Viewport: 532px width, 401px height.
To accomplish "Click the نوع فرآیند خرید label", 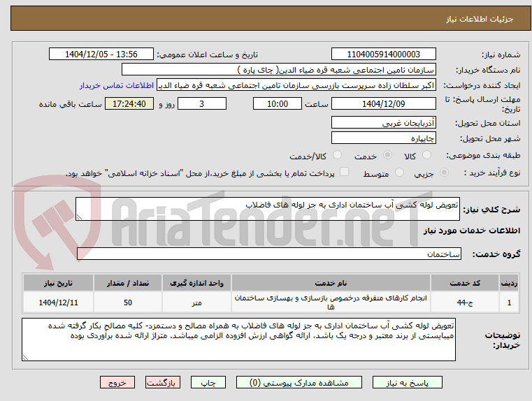I will [492, 173].
